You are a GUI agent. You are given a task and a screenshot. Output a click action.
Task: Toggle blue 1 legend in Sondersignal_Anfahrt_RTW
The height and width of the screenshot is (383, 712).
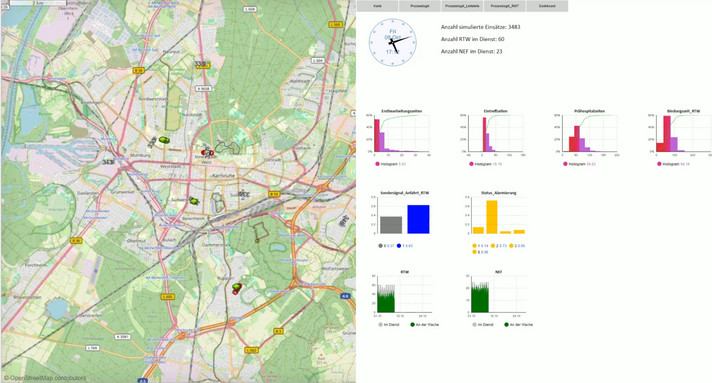(405, 246)
